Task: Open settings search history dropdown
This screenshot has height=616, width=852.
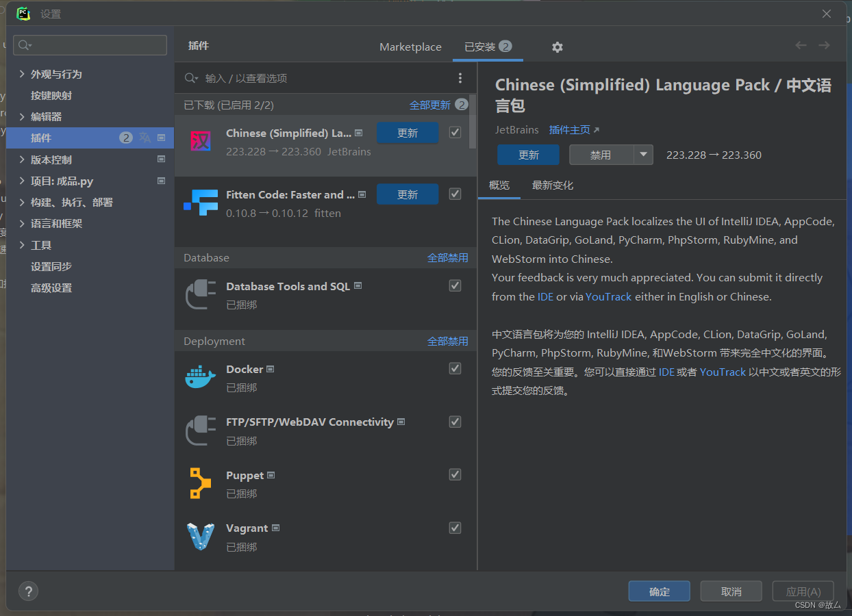Action: (x=25, y=45)
